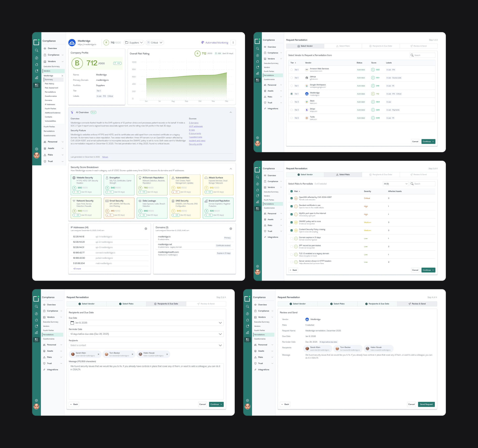Open the 14 IP addresses source link
This screenshot has height=448, width=478.
196,126
